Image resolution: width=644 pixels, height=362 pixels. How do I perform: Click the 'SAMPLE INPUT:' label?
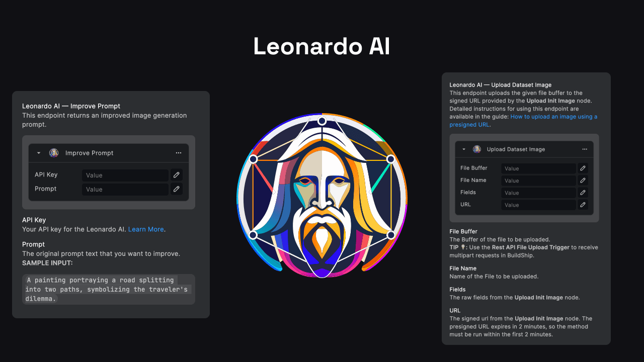47,263
